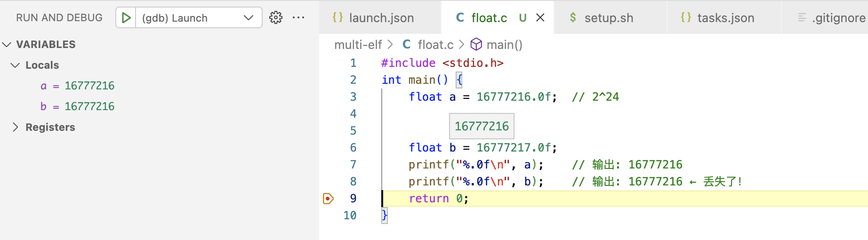Expand the Registers tree node

16,127
